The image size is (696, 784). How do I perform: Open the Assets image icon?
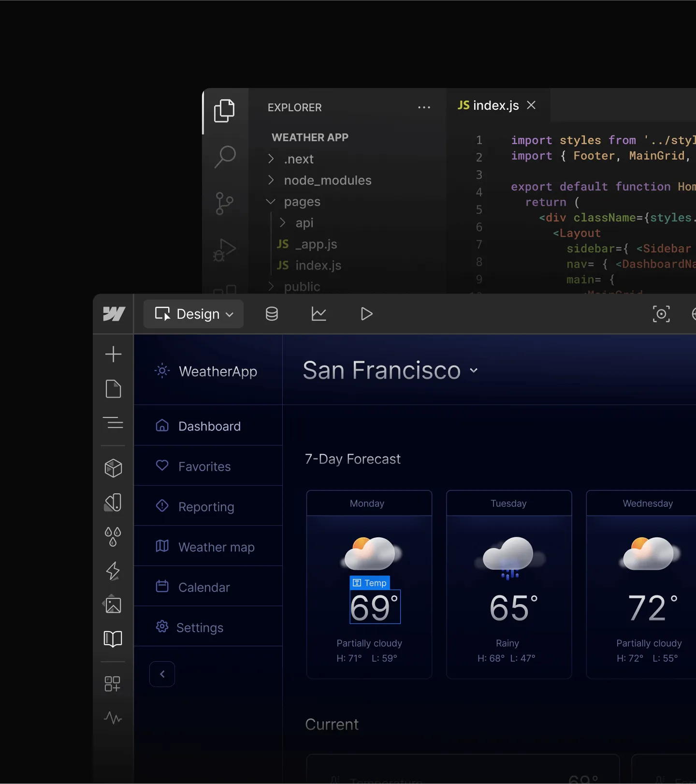(113, 605)
